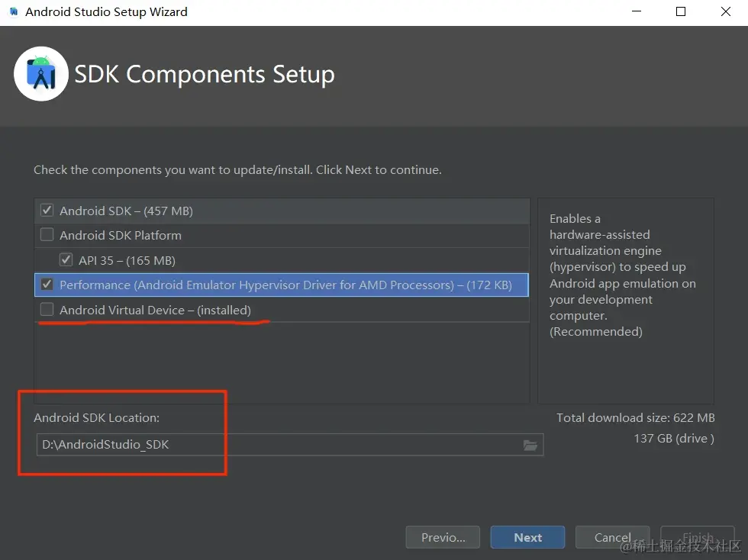This screenshot has height=560, width=748.
Task: Select the Android SDK – (457 MB) row text
Action: (127, 211)
